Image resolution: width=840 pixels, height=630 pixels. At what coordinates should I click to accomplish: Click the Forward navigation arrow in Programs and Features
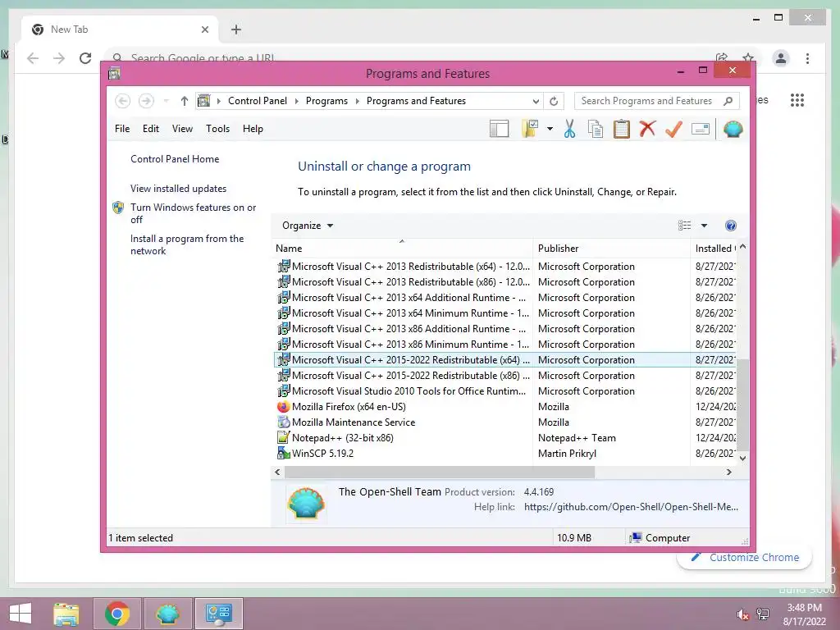click(x=146, y=101)
